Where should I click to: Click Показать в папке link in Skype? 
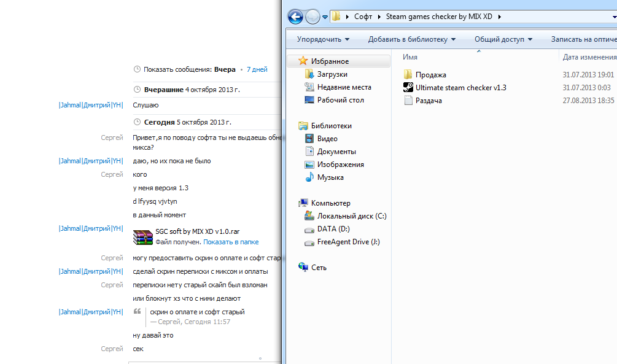coord(231,242)
